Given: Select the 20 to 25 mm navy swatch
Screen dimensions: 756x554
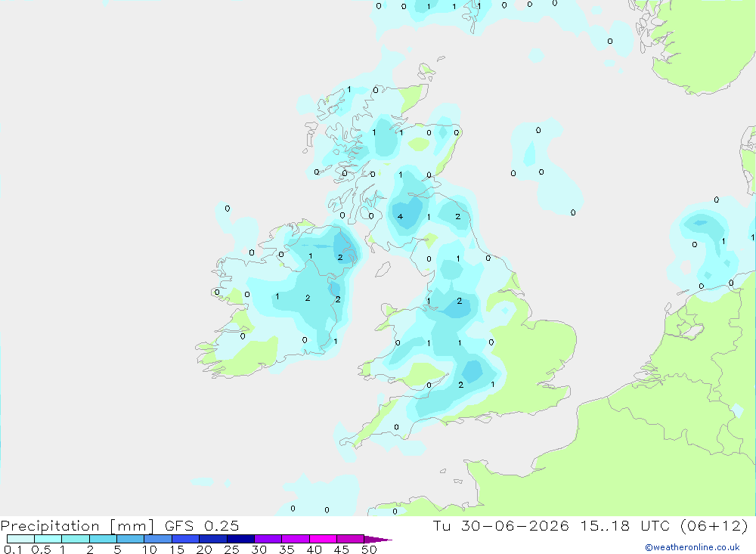Looking at the screenshot, I should pyautogui.click(x=213, y=539).
